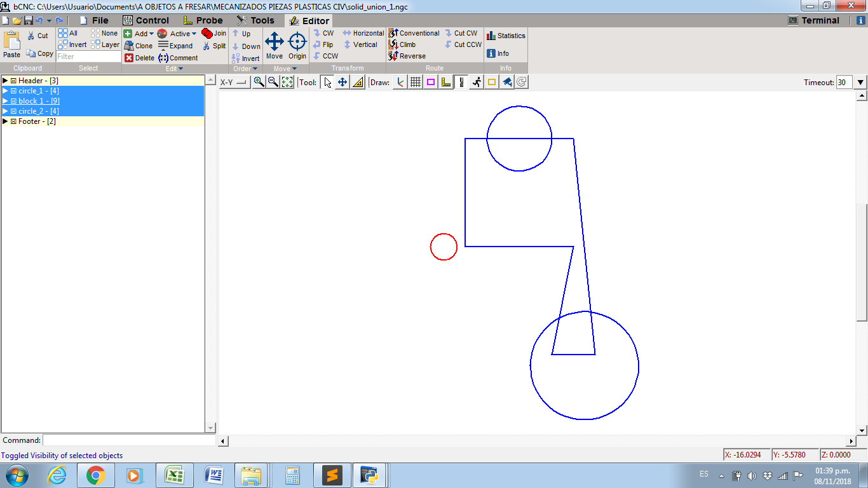Image resolution: width=868 pixels, height=488 pixels.
Task: Select the pan move tool in canvas toolbar
Action: (342, 82)
